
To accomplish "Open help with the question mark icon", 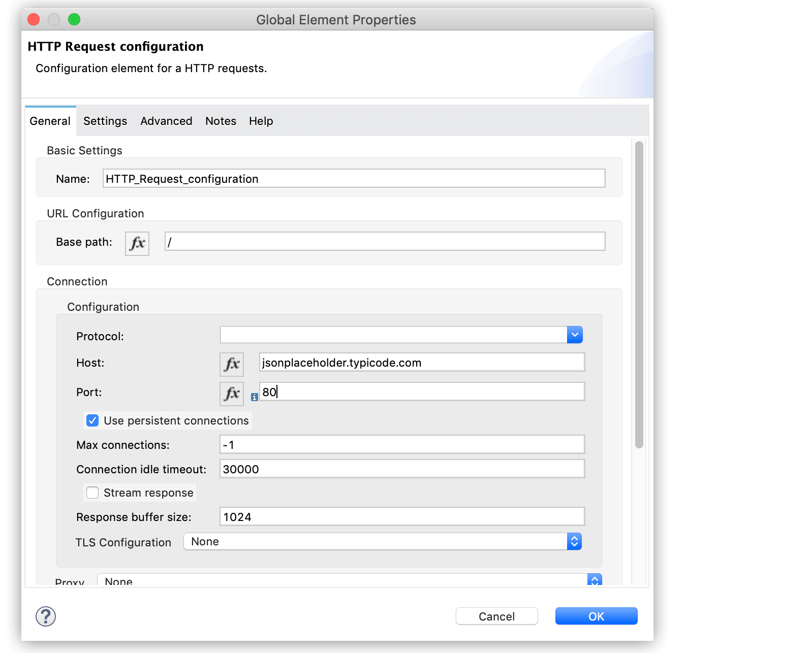I will point(46,616).
